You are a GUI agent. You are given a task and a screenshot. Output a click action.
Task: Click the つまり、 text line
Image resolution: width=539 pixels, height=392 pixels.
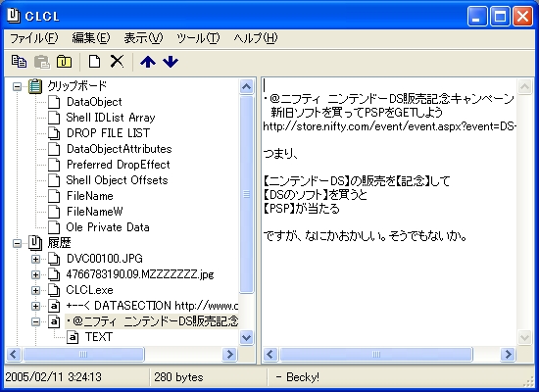pos(281,154)
